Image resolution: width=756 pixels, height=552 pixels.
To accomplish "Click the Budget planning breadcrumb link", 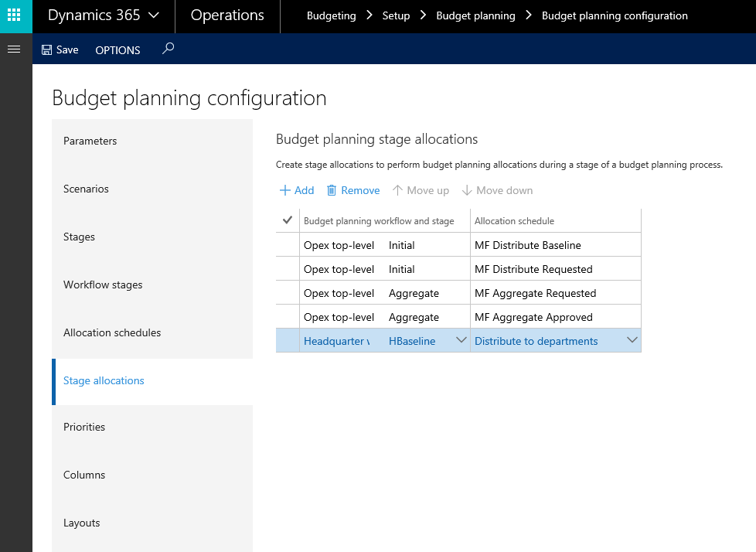I will 475,15.
